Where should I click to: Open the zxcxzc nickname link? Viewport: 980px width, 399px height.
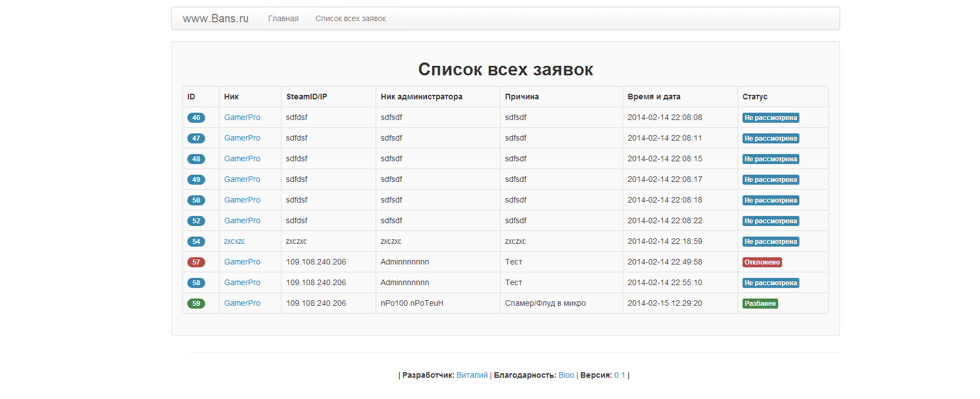234,241
